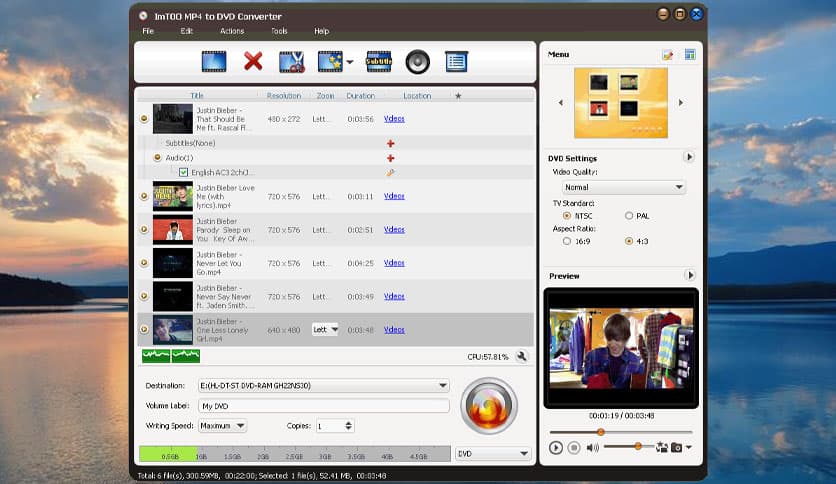Take a snapshot with camera icon

[676, 448]
